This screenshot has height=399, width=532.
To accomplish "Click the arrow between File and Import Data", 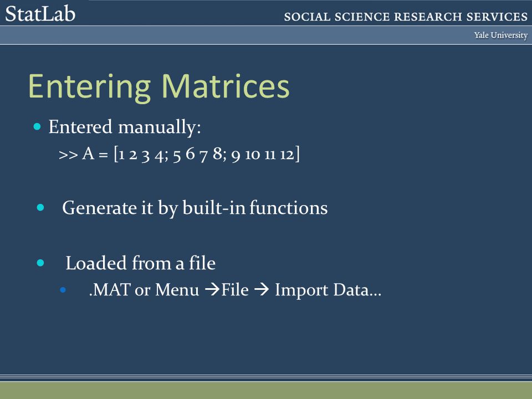I will pyautogui.click(x=262, y=289).
